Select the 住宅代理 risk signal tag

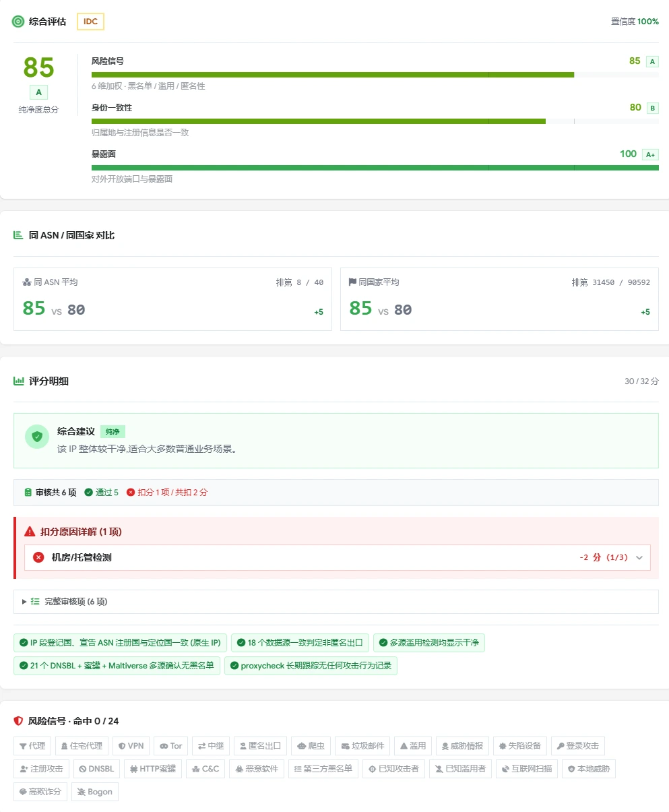coord(82,746)
